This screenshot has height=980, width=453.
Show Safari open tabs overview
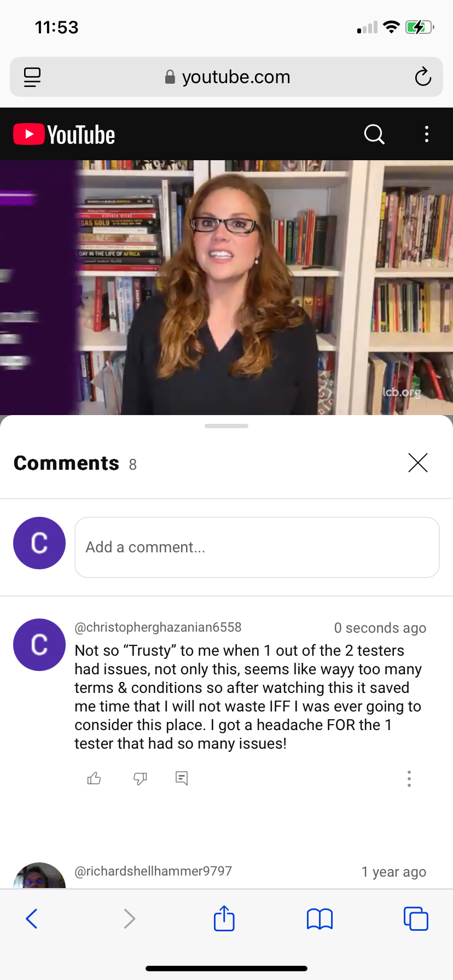click(x=416, y=919)
